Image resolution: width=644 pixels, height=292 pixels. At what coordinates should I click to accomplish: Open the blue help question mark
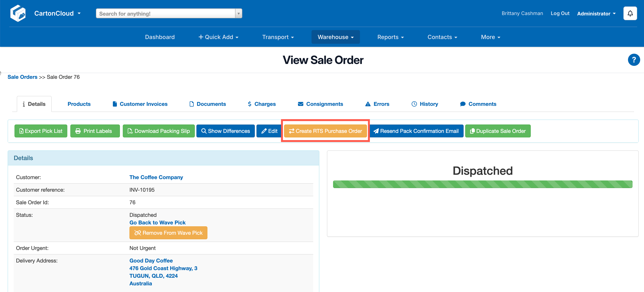tap(634, 60)
